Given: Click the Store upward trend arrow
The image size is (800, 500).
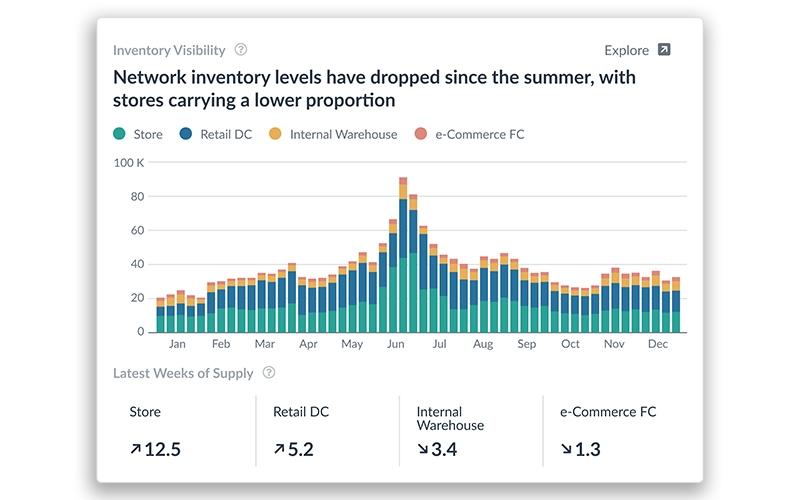Looking at the screenshot, I should [x=135, y=449].
